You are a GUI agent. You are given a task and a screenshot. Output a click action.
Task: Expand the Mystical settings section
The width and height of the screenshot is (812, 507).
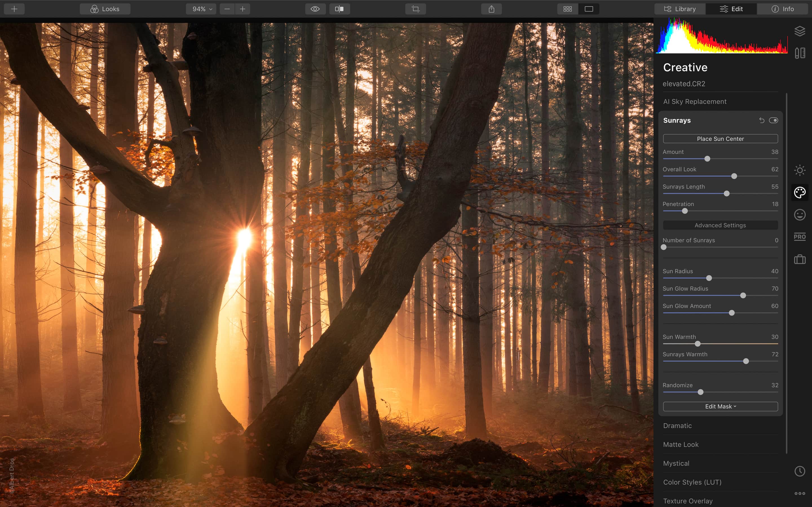click(x=676, y=463)
